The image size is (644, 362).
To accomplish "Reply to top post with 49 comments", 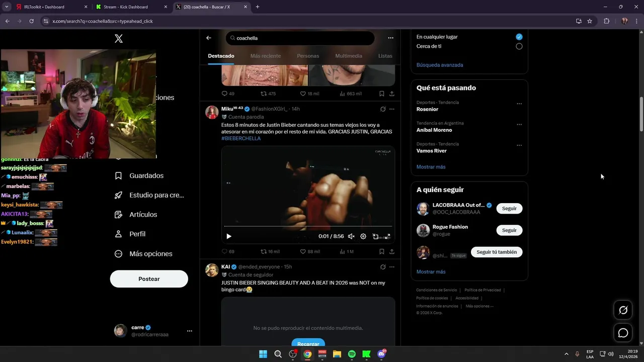I will point(228,94).
